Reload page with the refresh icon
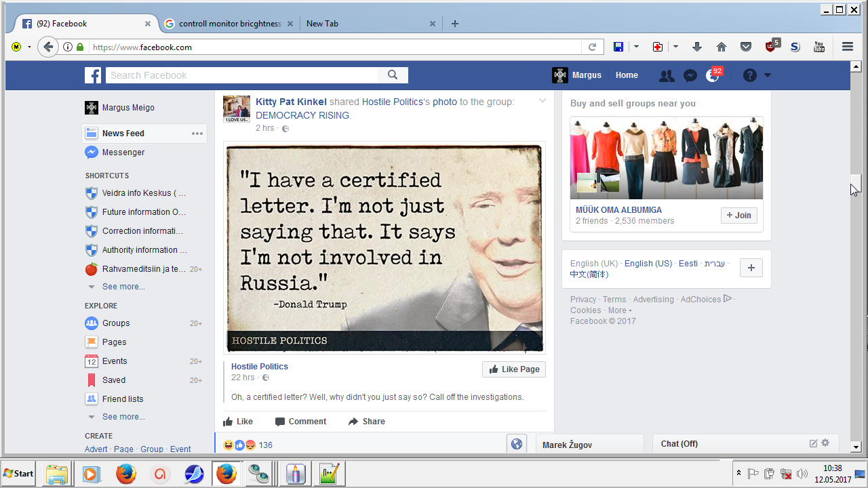The height and width of the screenshot is (488, 868). coord(592,47)
